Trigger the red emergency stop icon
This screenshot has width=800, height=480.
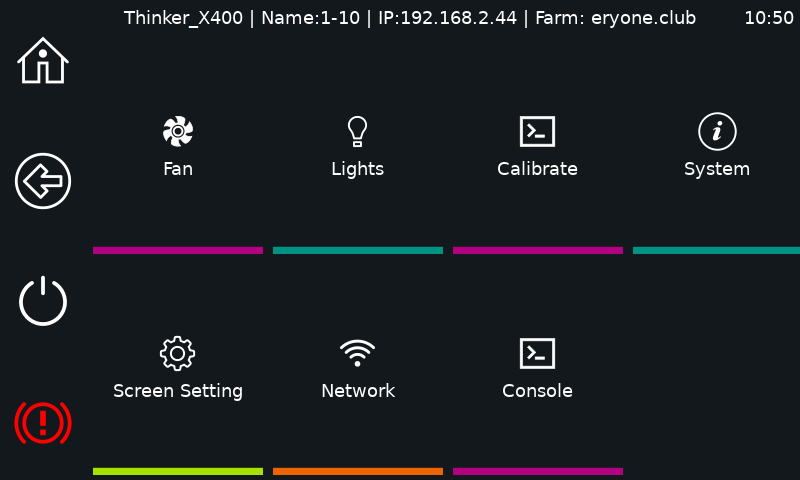[x=43, y=422]
